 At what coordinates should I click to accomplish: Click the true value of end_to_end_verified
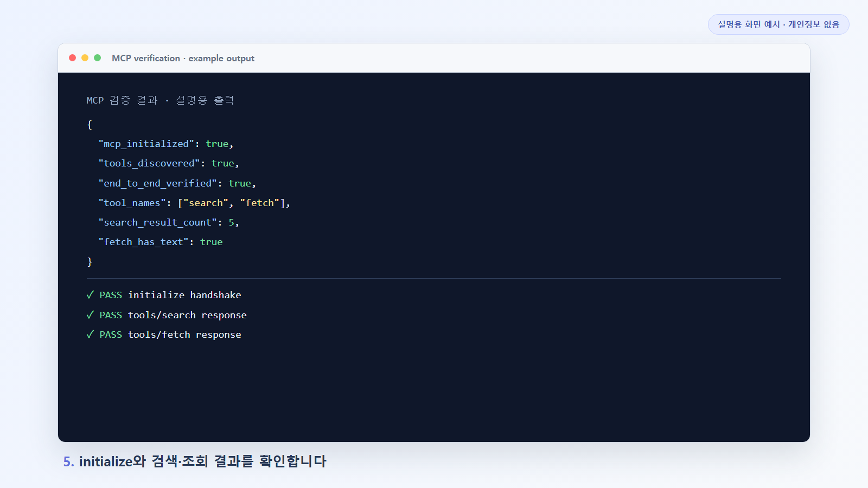click(240, 183)
